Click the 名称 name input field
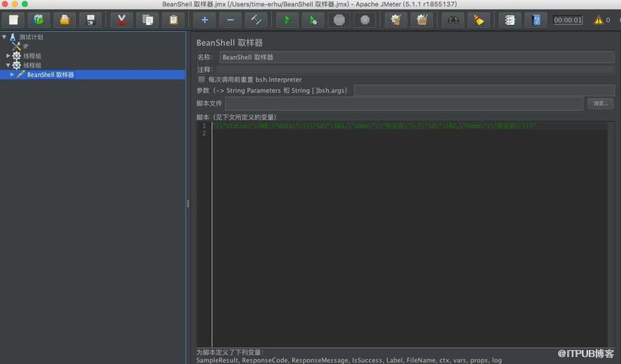The height and width of the screenshot is (364, 621). (x=417, y=57)
